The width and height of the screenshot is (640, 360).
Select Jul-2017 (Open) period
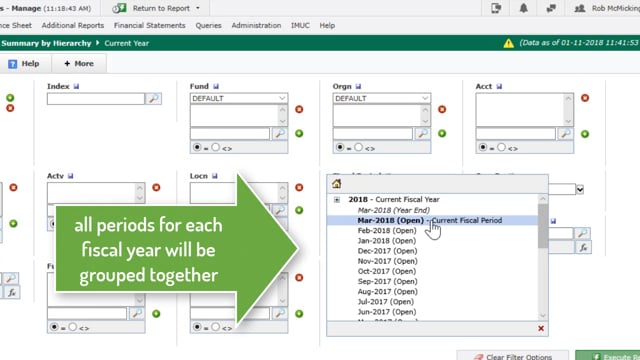pos(385,302)
